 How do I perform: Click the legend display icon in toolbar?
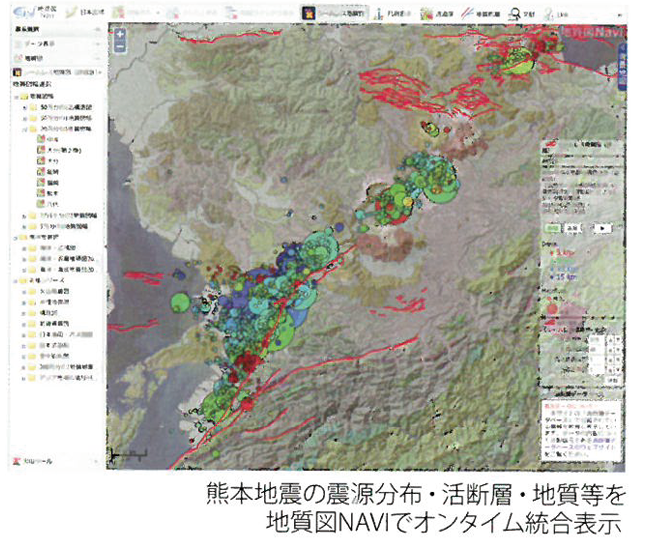[378, 14]
